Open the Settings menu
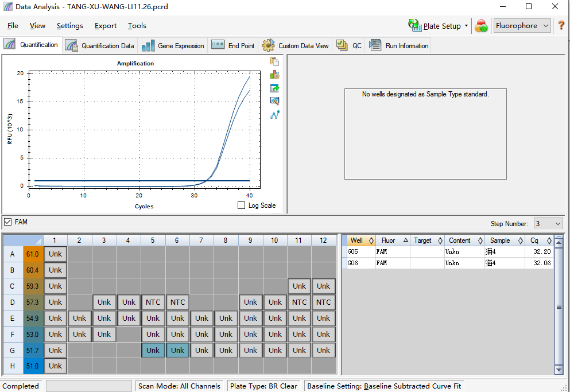This screenshot has width=570, height=392. (70, 26)
